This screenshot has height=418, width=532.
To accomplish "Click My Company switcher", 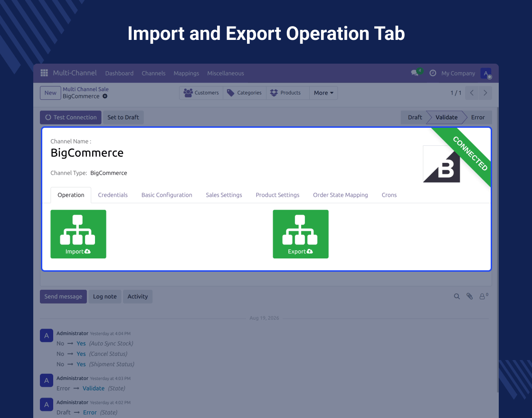I will pyautogui.click(x=458, y=73).
